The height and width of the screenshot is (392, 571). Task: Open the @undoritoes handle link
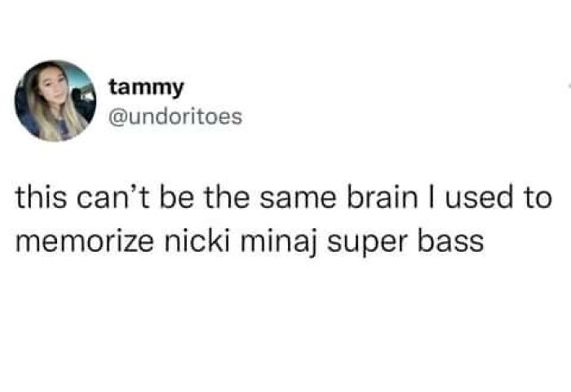(x=175, y=117)
